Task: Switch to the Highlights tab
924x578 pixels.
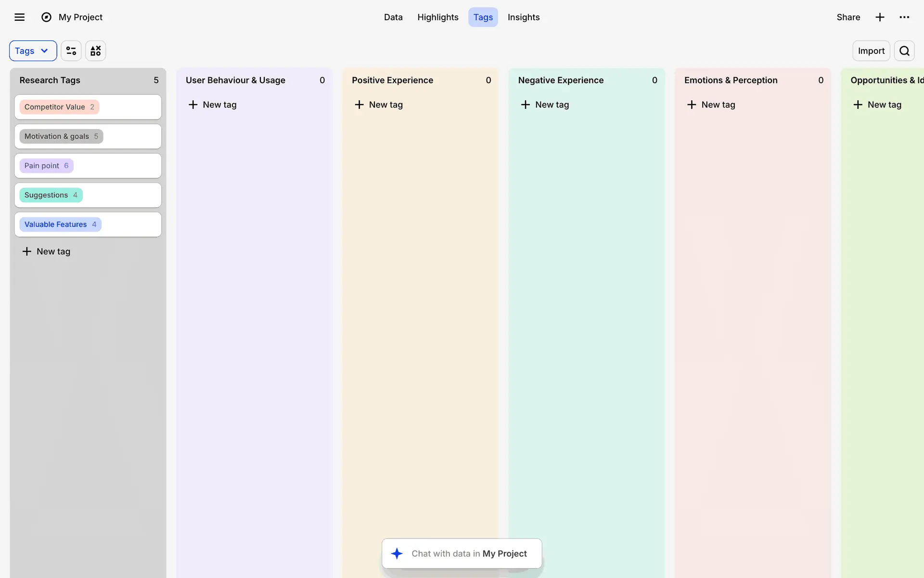Action: click(x=437, y=17)
